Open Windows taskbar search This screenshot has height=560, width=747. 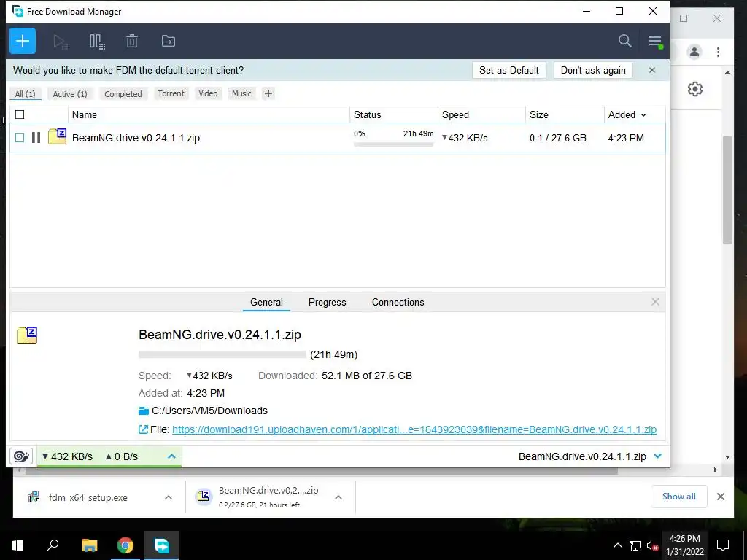click(x=53, y=545)
